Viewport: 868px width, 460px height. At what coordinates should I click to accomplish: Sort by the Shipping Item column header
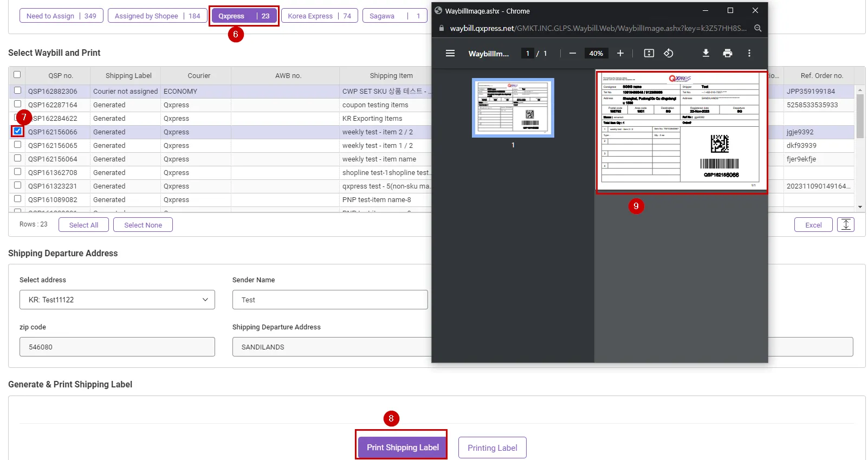(386, 76)
